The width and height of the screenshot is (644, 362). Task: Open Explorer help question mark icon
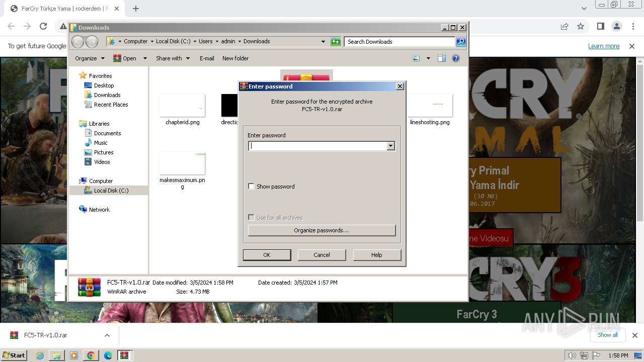point(456,58)
